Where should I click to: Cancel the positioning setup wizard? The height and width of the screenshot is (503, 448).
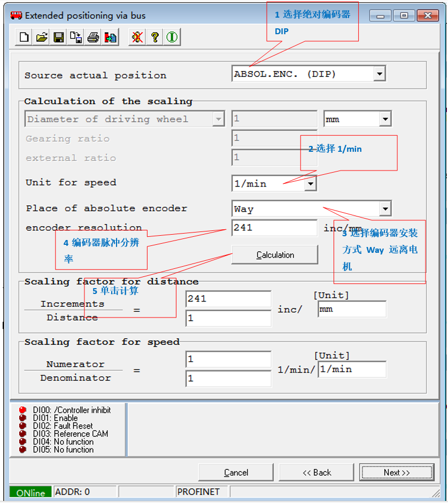tap(236, 473)
